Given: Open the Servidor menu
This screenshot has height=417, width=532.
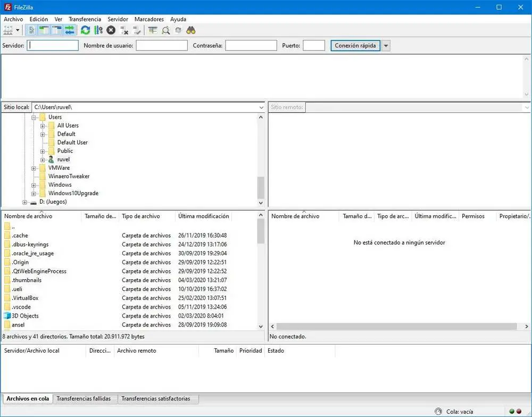Looking at the screenshot, I should [118, 19].
